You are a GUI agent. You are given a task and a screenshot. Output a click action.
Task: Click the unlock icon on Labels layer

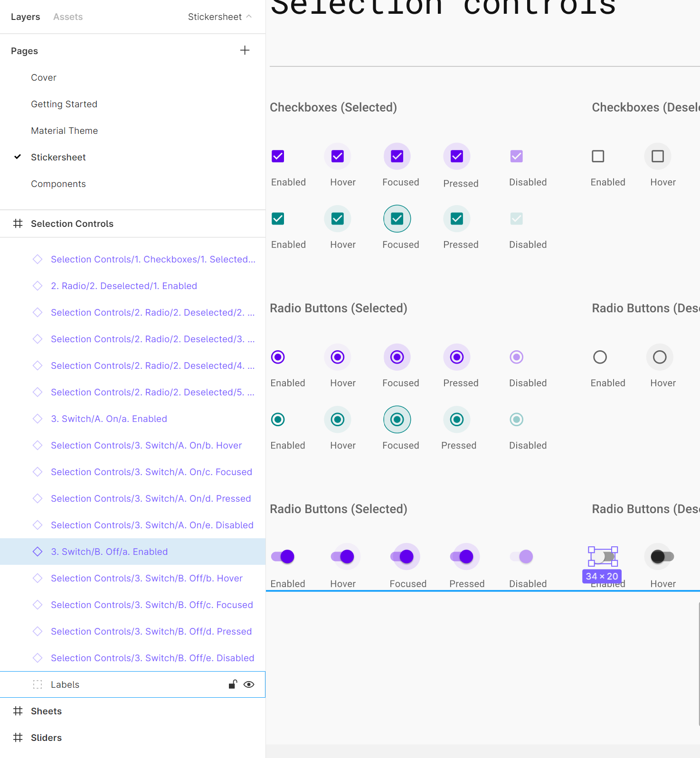click(233, 684)
